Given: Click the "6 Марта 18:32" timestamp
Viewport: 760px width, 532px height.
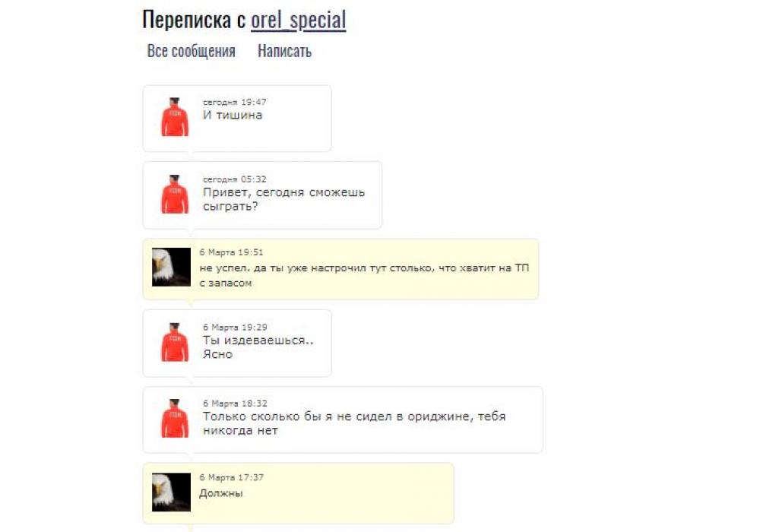Looking at the screenshot, I should click(235, 403).
